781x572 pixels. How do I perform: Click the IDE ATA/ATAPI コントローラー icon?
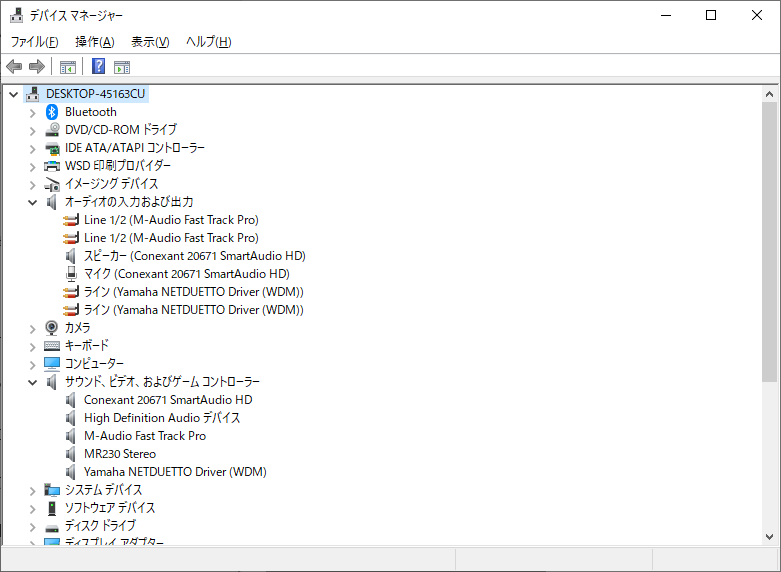[52, 148]
